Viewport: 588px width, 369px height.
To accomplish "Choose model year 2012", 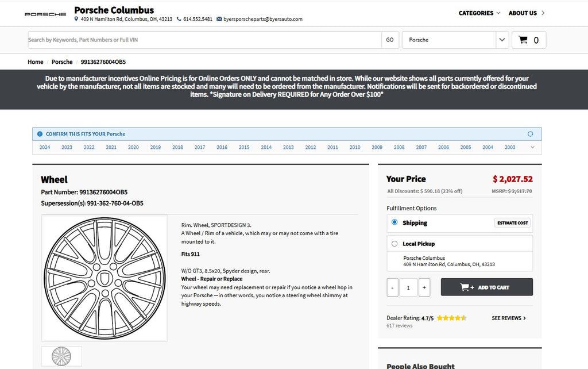I will click(x=310, y=147).
